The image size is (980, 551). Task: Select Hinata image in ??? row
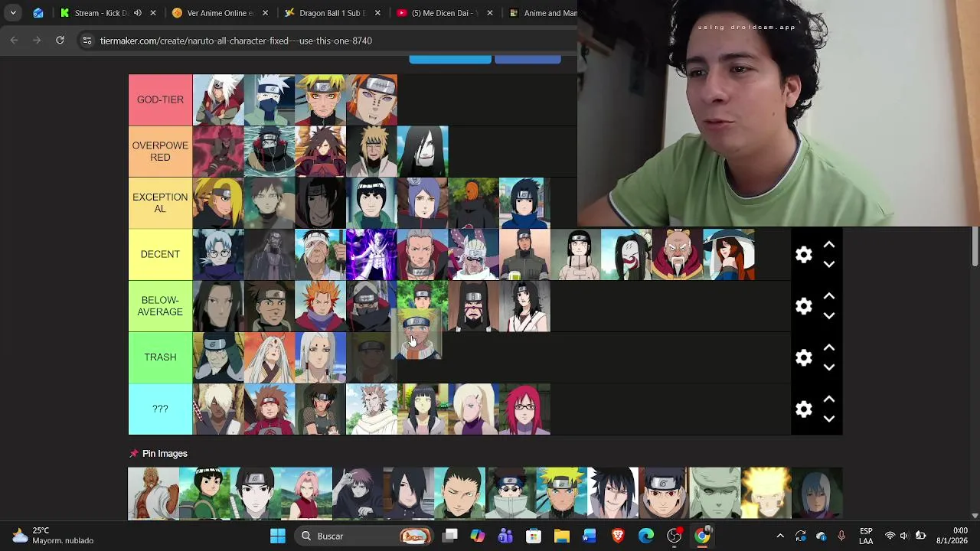coord(423,409)
